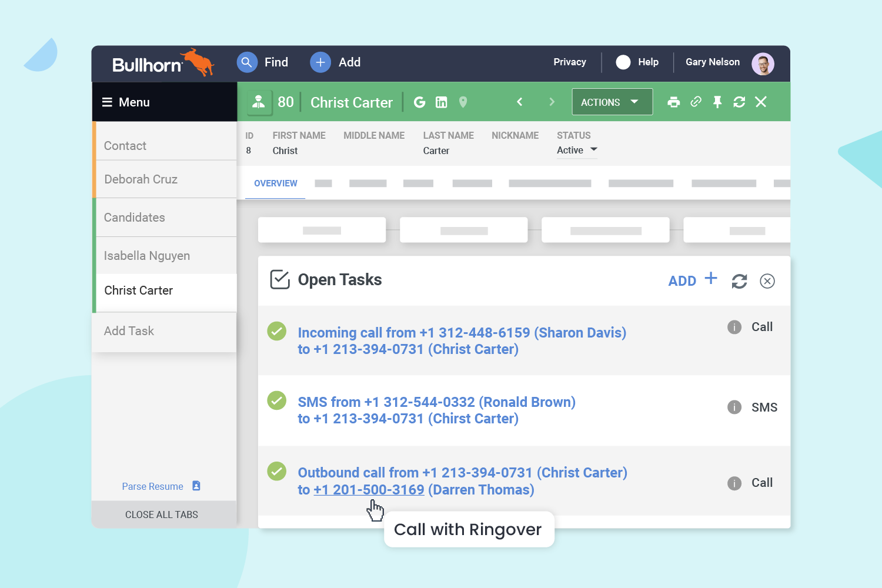882x588 pixels.
Task: Open Gary Nelson's profile avatar
Action: coord(763,63)
